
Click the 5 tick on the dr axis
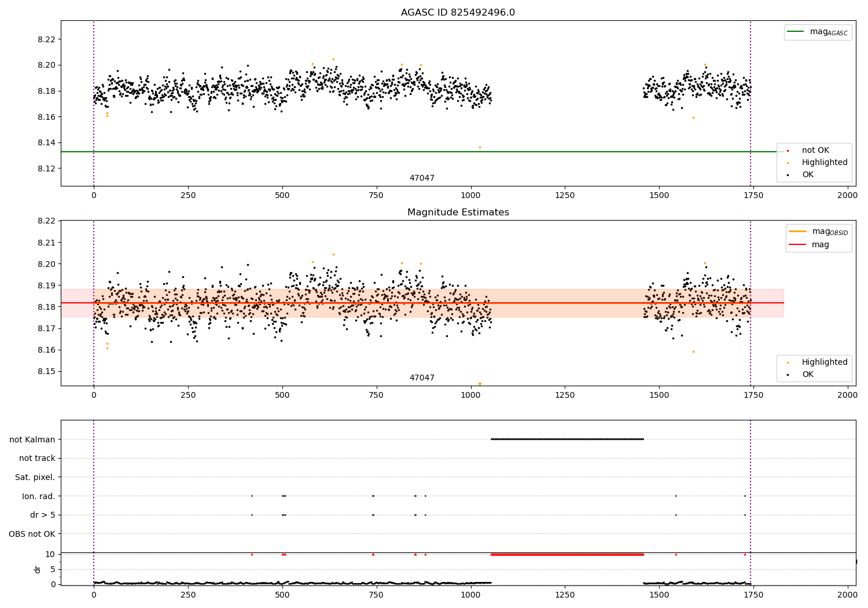[53, 570]
